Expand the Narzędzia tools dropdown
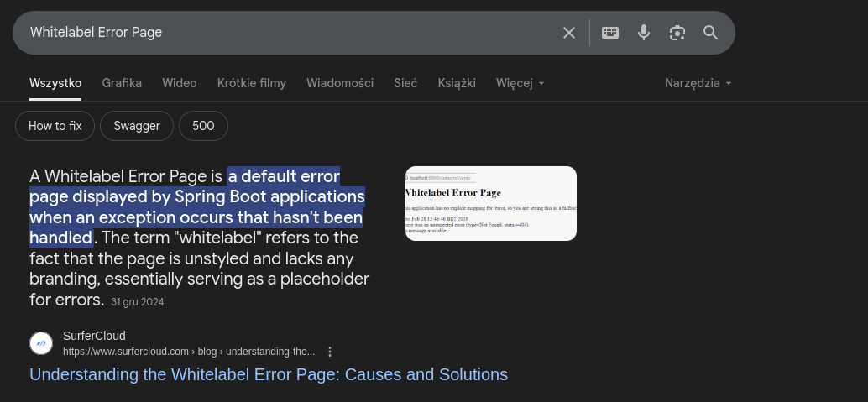 tap(698, 83)
